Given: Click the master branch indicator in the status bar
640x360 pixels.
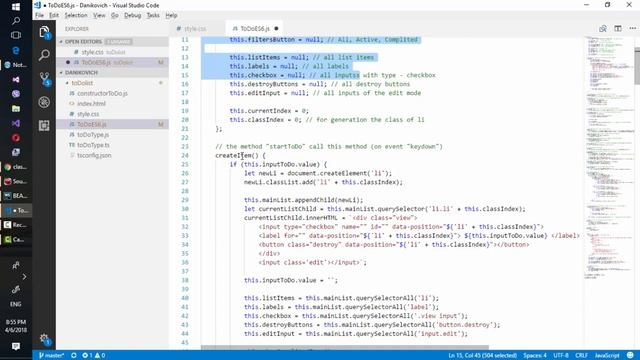Looking at the screenshot, I should click(x=51, y=356).
